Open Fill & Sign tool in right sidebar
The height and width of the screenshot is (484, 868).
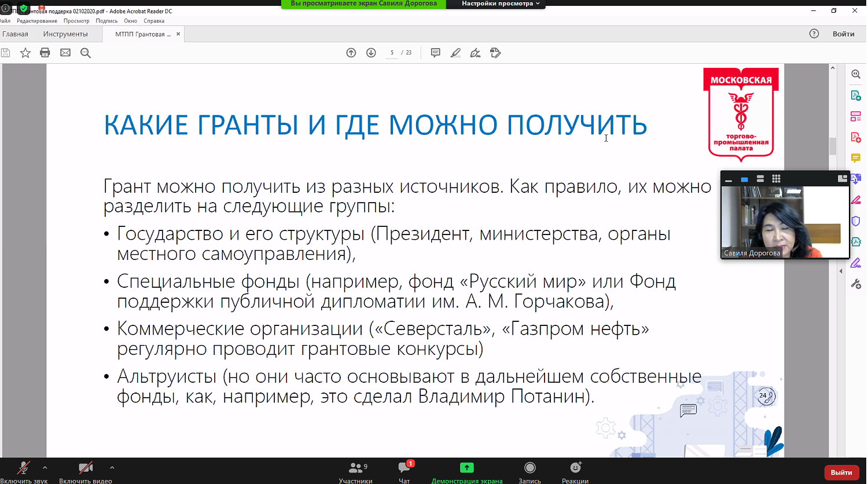pos(856,200)
